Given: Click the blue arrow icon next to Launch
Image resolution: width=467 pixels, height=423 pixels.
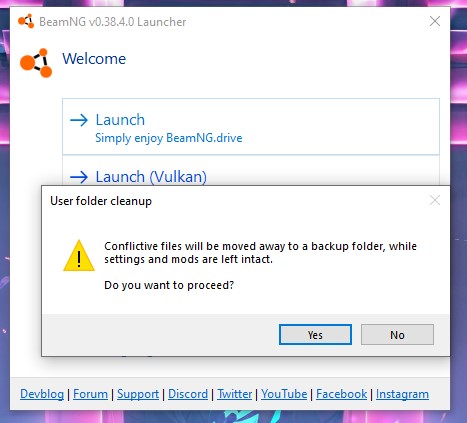Looking at the screenshot, I should click(79, 120).
